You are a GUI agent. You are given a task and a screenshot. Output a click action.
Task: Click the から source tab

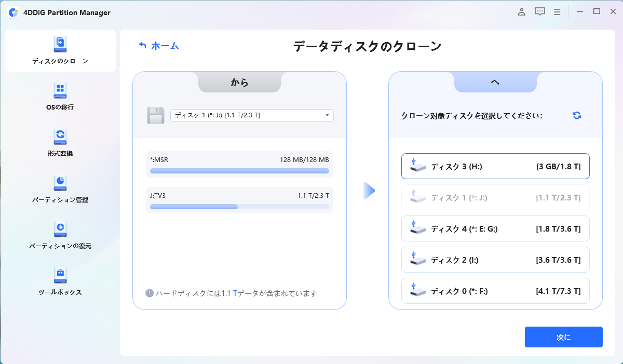tap(239, 82)
